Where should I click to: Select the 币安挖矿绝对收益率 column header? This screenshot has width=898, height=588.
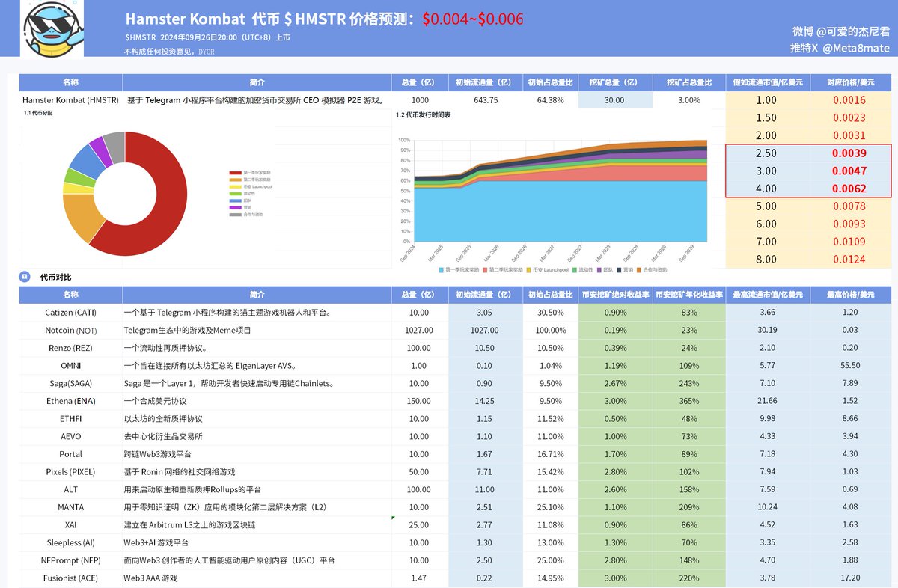click(614, 295)
